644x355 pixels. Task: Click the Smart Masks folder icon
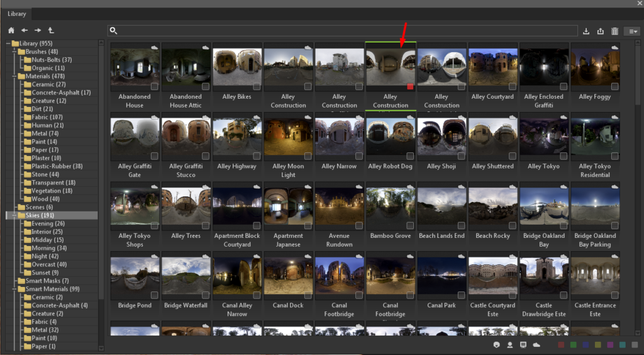point(22,281)
